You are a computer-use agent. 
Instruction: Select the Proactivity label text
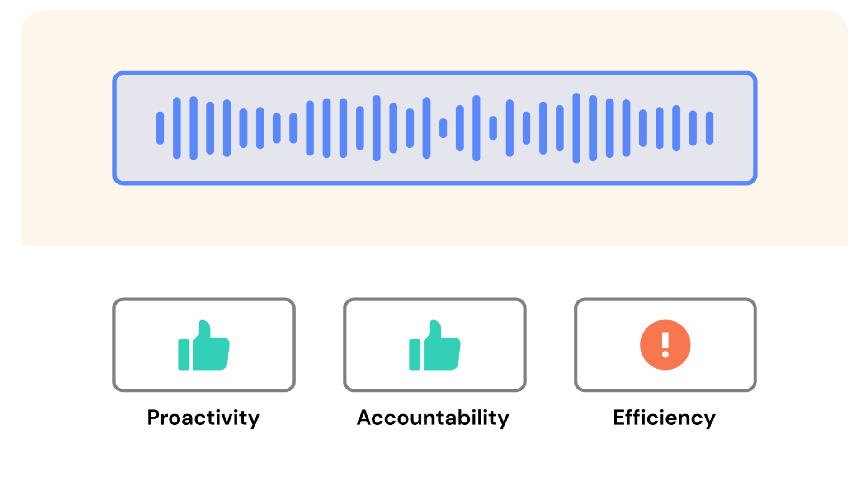[x=203, y=418]
